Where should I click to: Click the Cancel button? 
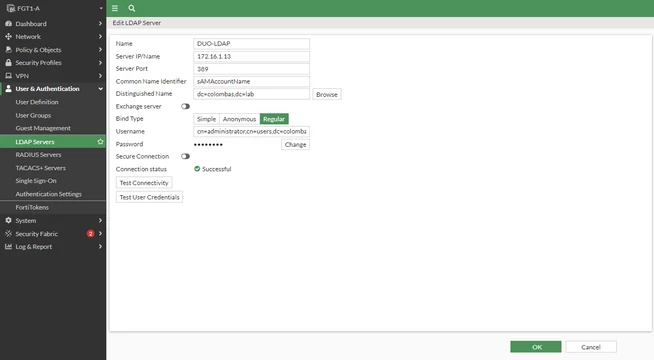[591, 347]
